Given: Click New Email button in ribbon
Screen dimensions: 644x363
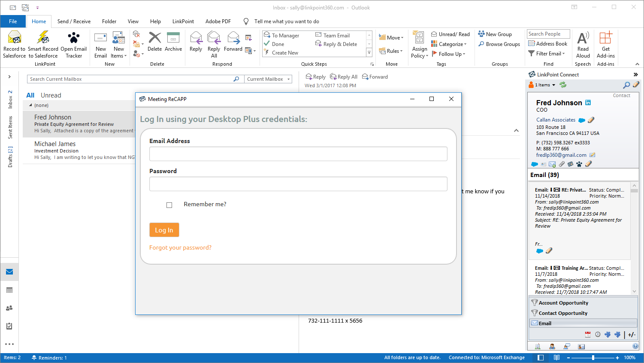Looking at the screenshot, I should [x=100, y=45].
